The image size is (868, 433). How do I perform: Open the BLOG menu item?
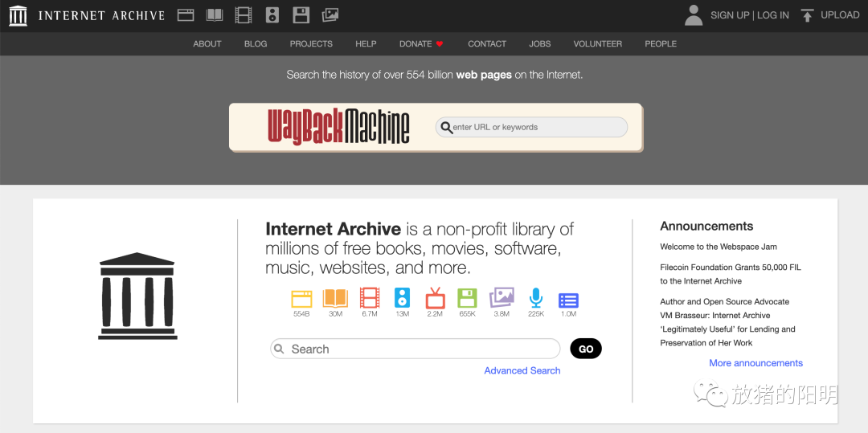pos(256,43)
